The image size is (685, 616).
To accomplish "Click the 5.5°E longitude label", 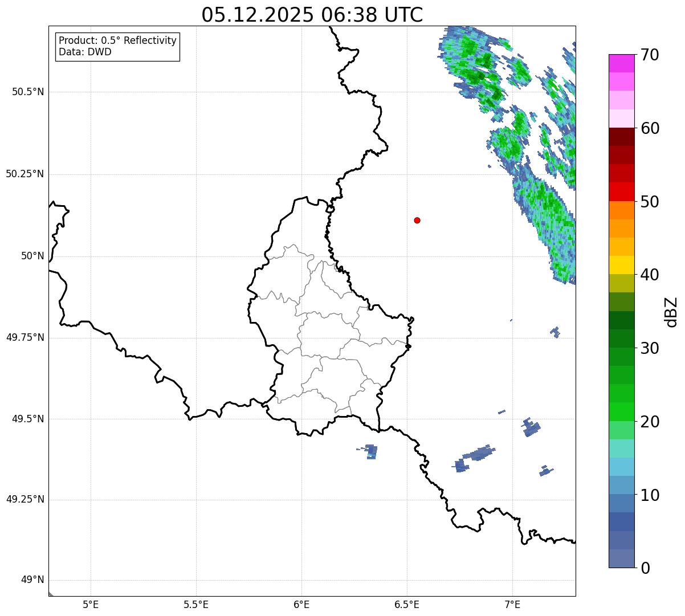I will (x=196, y=604).
